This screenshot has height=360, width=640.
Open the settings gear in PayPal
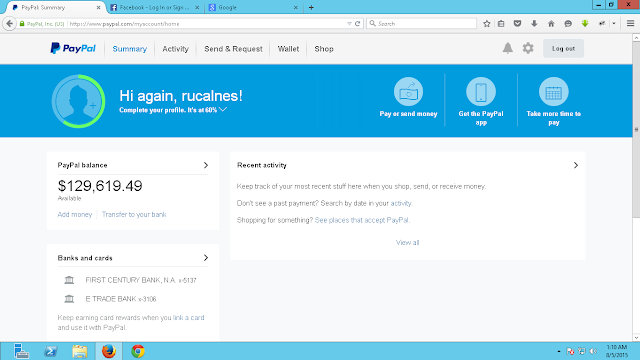(x=528, y=48)
